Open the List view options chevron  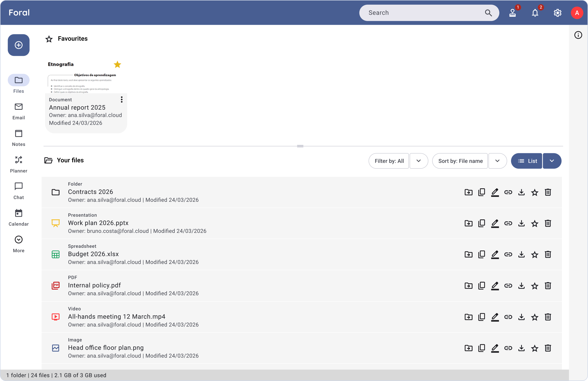(552, 161)
